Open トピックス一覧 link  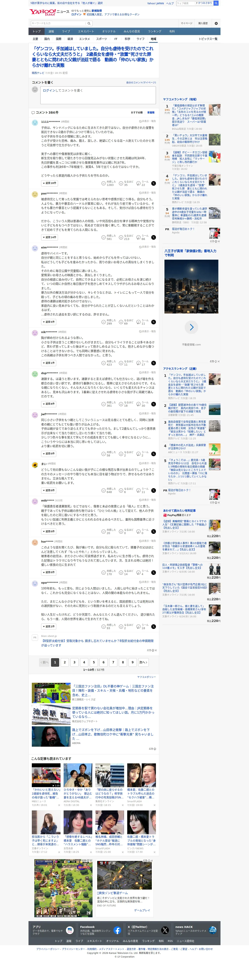[x=208, y=39]
